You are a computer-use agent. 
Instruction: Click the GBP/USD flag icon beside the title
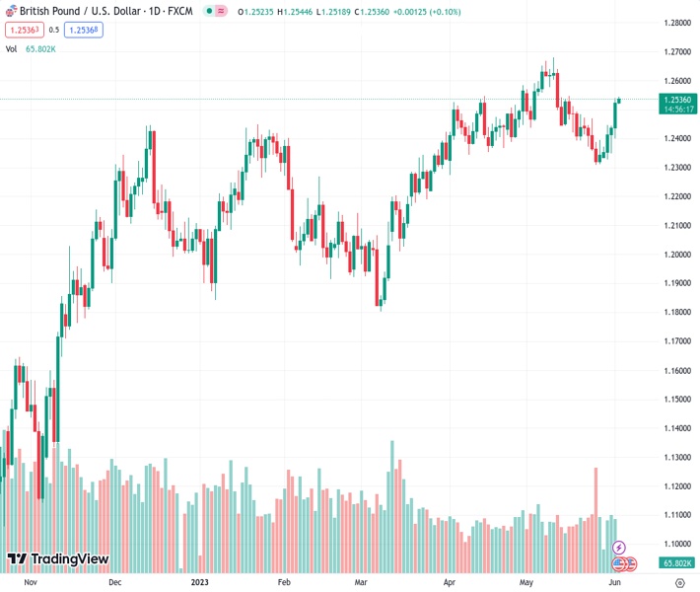[x=11, y=12]
